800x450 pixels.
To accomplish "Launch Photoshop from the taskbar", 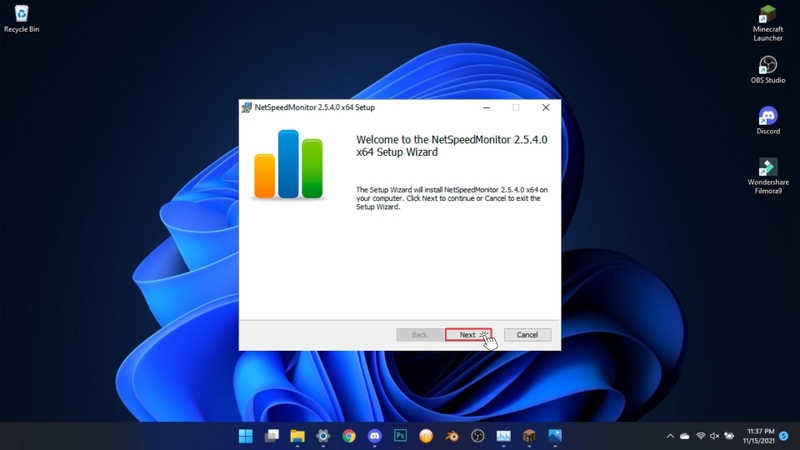I will tap(401, 436).
